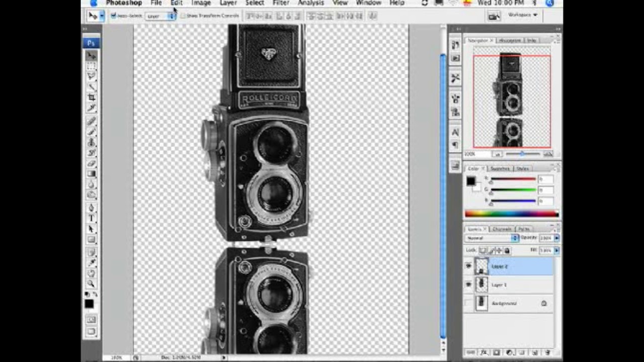
Task: Toggle lock image pixels
Action: click(x=491, y=250)
